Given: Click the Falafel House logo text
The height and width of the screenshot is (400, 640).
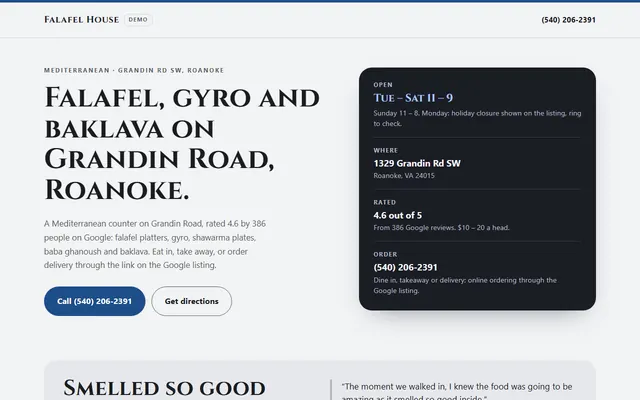Looking at the screenshot, I should point(82,20).
